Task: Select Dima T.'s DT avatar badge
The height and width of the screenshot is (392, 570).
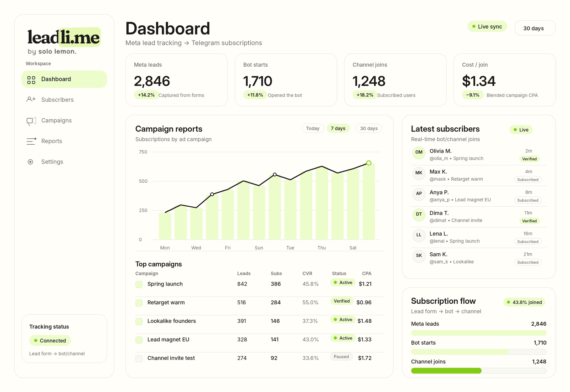Action: [419, 214]
